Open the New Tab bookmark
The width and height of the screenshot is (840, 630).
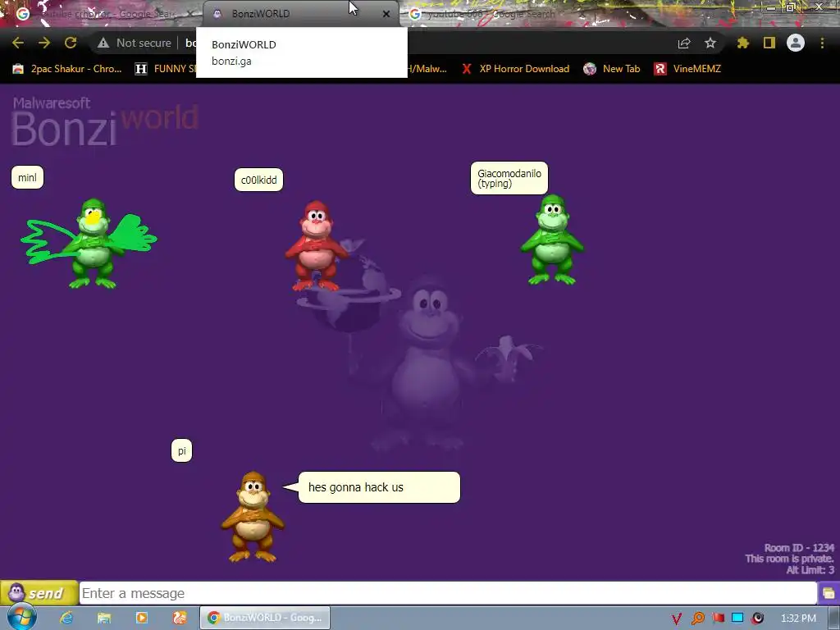(612, 69)
